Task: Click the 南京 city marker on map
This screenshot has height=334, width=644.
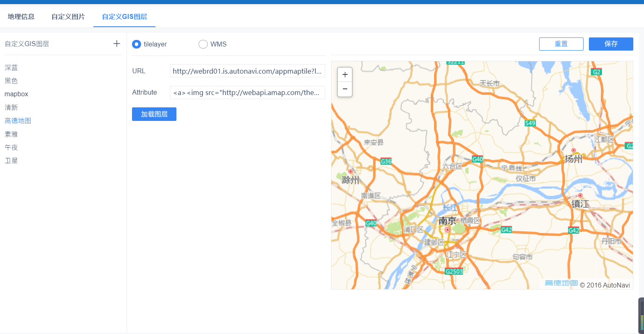Action: coord(447,230)
